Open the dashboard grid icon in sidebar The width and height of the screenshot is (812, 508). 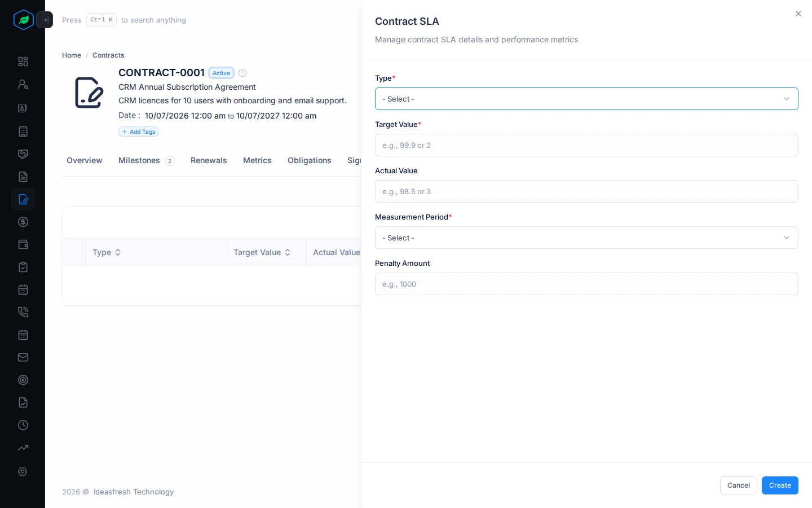23,62
